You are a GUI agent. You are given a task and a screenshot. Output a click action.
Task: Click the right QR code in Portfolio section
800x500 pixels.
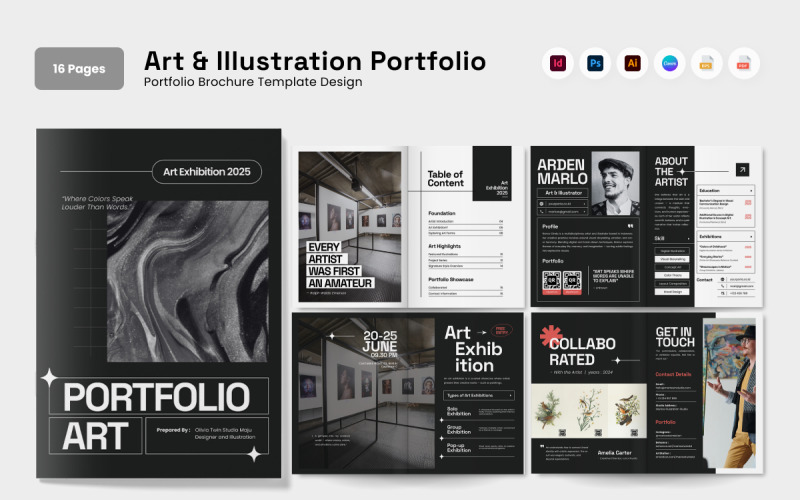[x=572, y=282]
